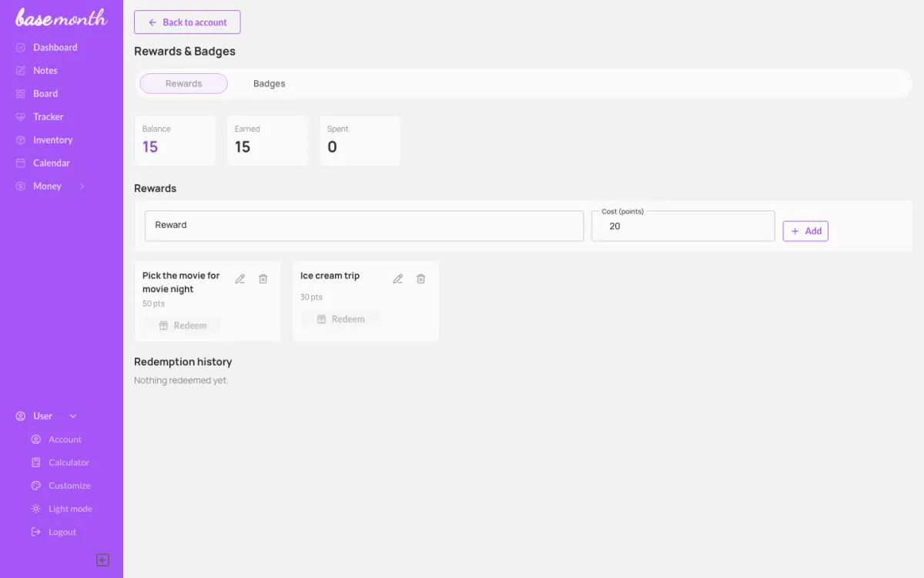Click the User profile icon in sidebar
This screenshot has height=578, width=924.
coord(21,416)
